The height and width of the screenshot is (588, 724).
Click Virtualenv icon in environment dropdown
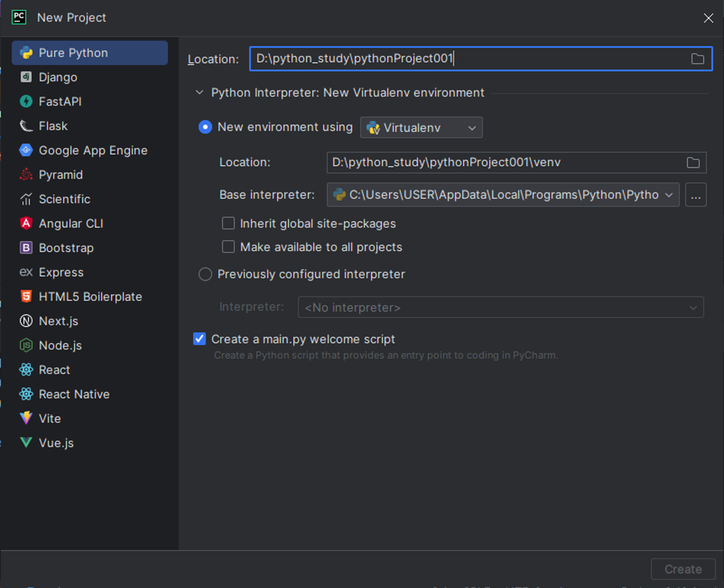pos(373,128)
